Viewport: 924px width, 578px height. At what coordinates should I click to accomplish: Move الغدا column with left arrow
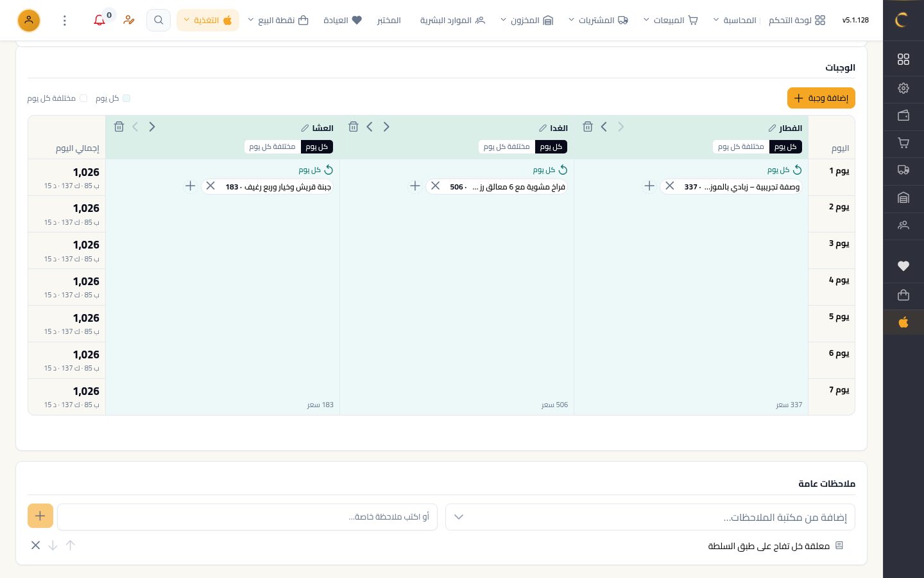[x=370, y=127]
